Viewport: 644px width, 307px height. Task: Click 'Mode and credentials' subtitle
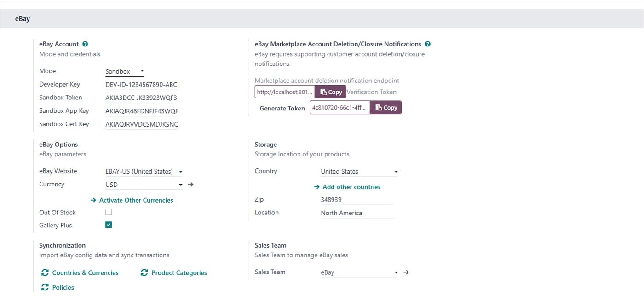pos(70,54)
